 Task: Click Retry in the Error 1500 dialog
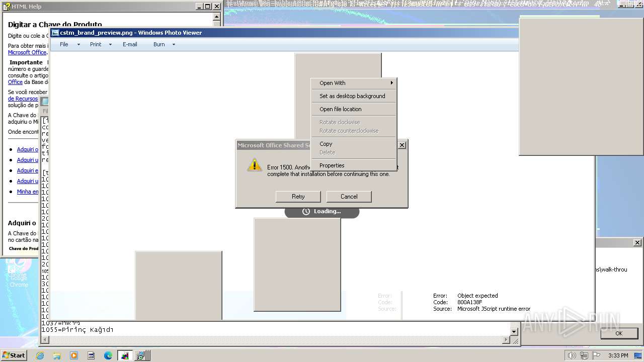(x=298, y=197)
